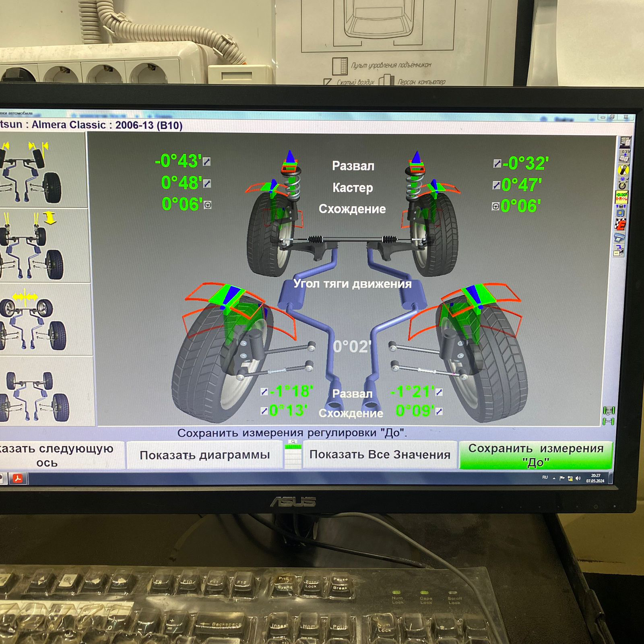Image resolution: width=644 pixels, height=644 pixels.
Task: Click adjustment icon beside rear right camber -1°21'
Action: coord(439,392)
